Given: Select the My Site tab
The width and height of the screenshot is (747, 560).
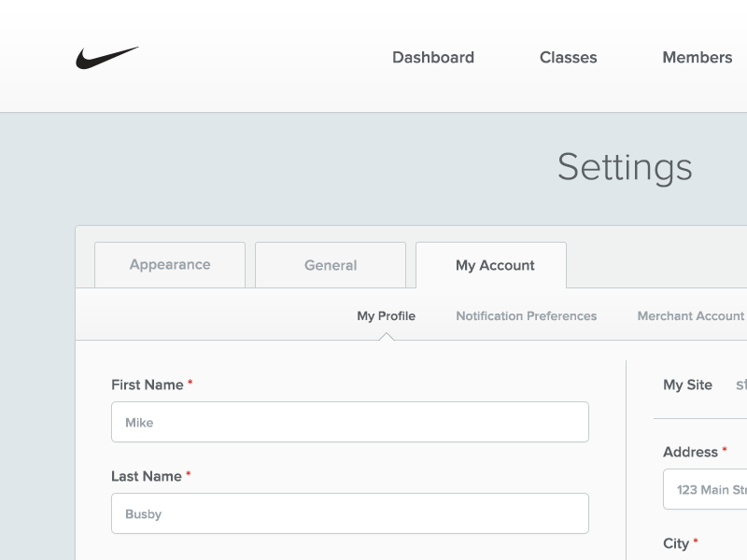Looking at the screenshot, I should point(687,385).
